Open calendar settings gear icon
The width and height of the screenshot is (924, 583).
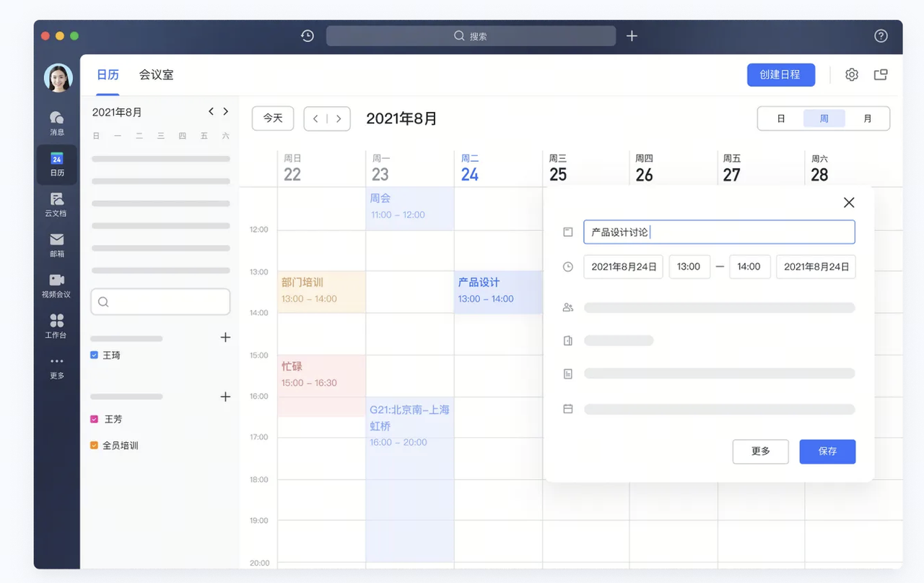tap(852, 75)
